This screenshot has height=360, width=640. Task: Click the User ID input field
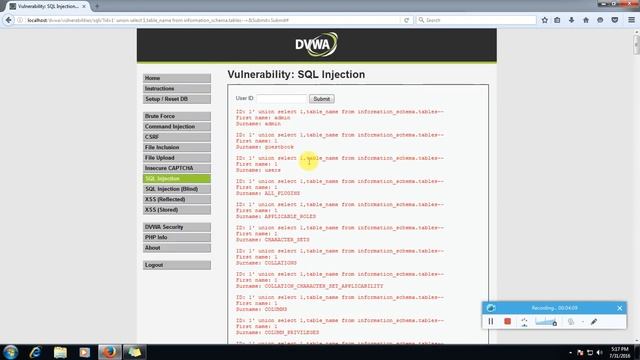[282, 98]
